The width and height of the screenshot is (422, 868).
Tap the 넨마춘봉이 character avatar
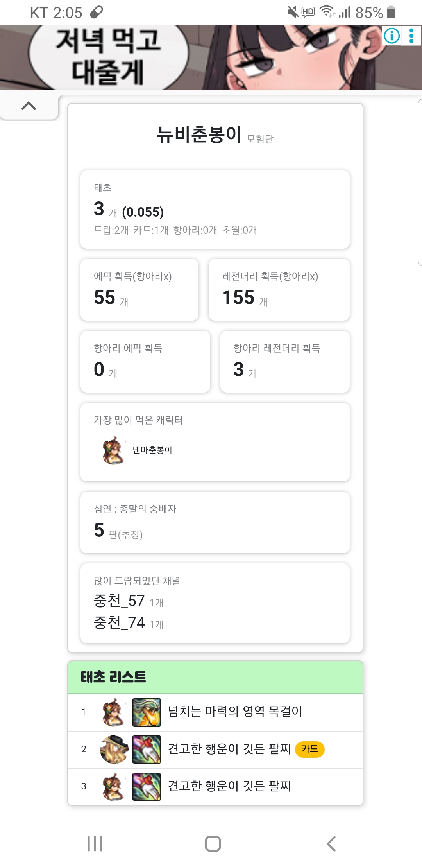[114, 450]
